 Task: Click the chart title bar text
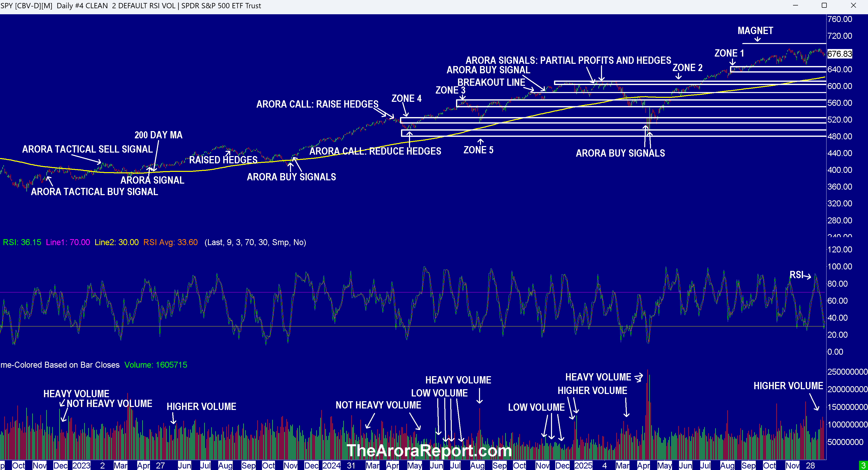tap(131, 6)
